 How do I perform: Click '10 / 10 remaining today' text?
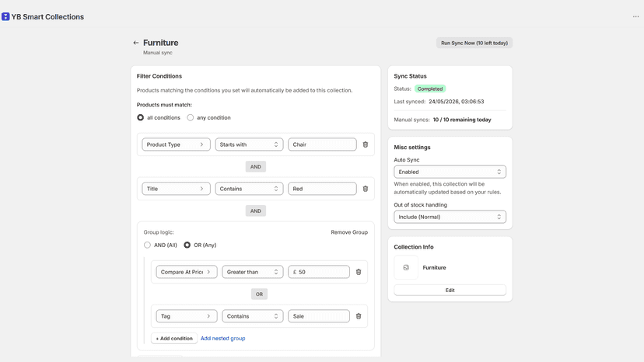tap(462, 120)
